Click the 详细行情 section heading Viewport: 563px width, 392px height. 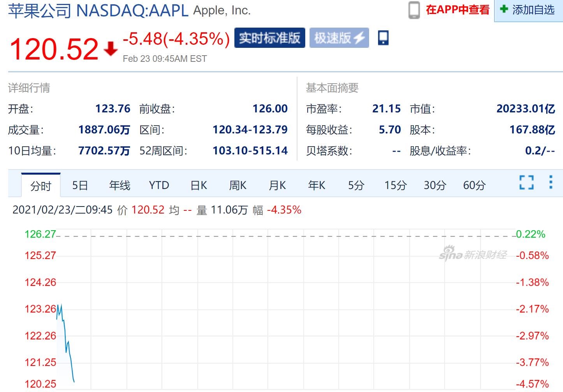(x=29, y=88)
